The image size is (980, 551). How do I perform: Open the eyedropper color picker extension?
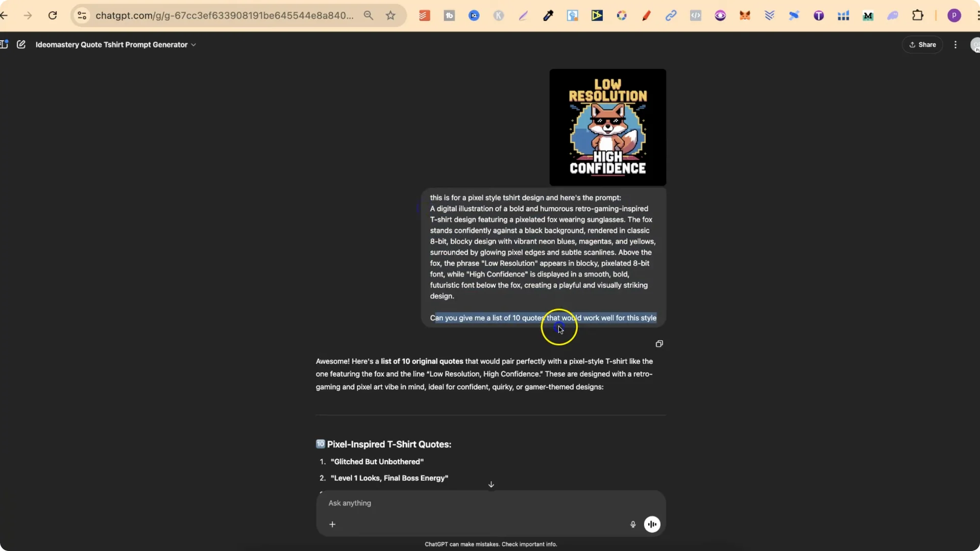coord(548,15)
